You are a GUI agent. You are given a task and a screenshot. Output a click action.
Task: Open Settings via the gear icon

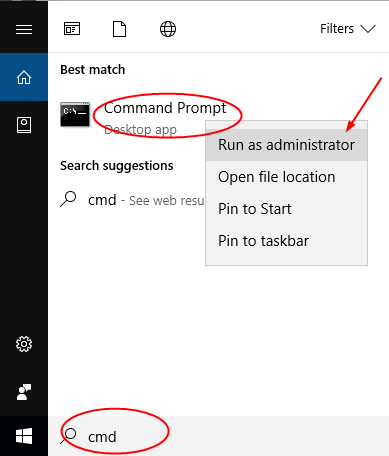click(24, 344)
